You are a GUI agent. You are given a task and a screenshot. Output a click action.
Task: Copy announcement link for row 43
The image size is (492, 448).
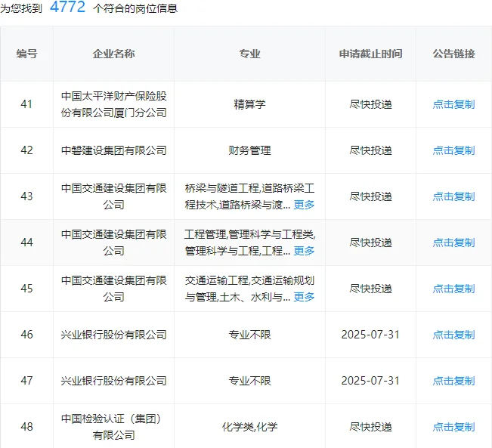[x=453, y=196]
